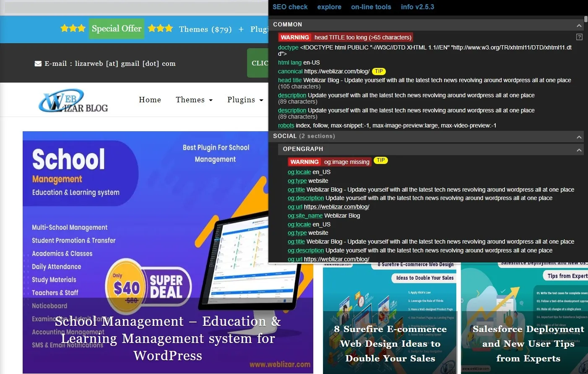Click the second og:title label

[x=297, y=242]
